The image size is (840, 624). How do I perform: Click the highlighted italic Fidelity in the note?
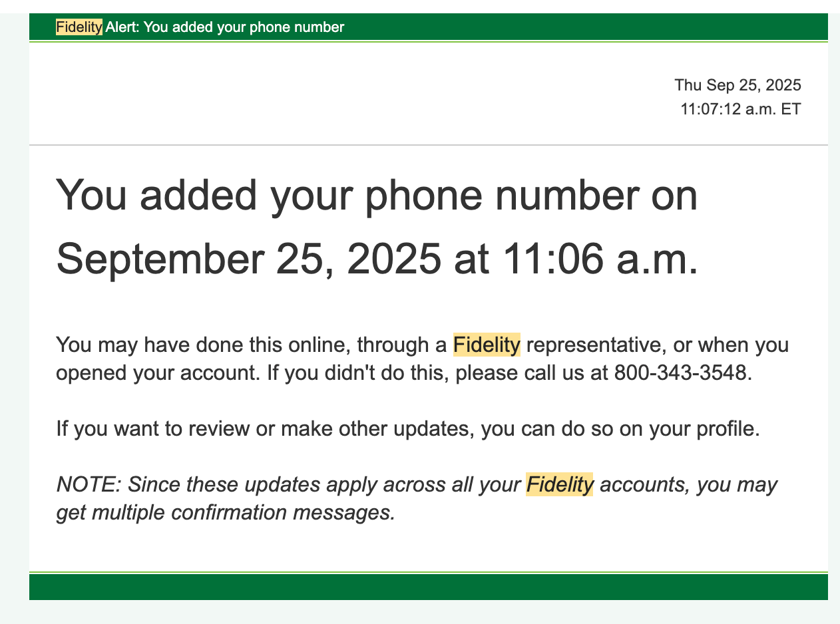(559, 484)
